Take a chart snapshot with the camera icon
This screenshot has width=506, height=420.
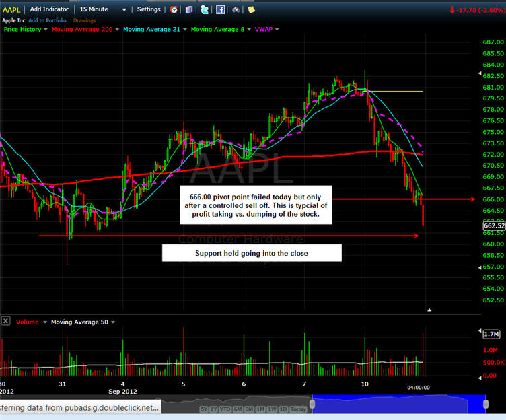click(236, 10)
